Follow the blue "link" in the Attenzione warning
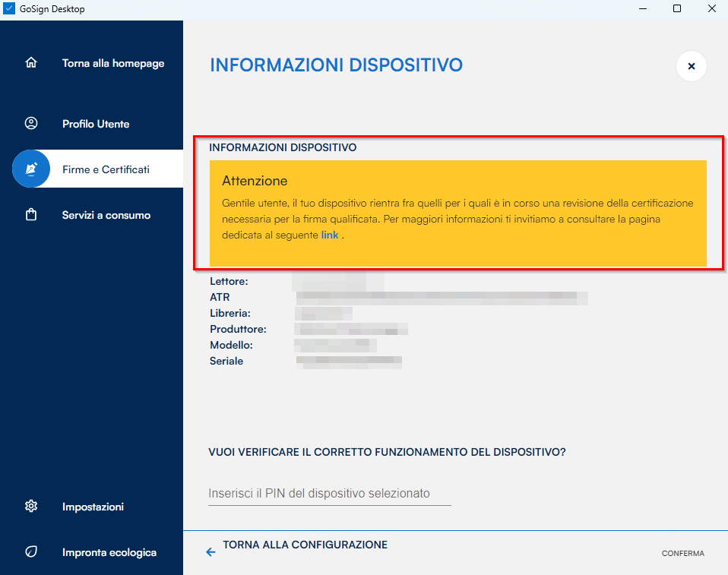This screenshot has height=575, width=728. [330, 235]
